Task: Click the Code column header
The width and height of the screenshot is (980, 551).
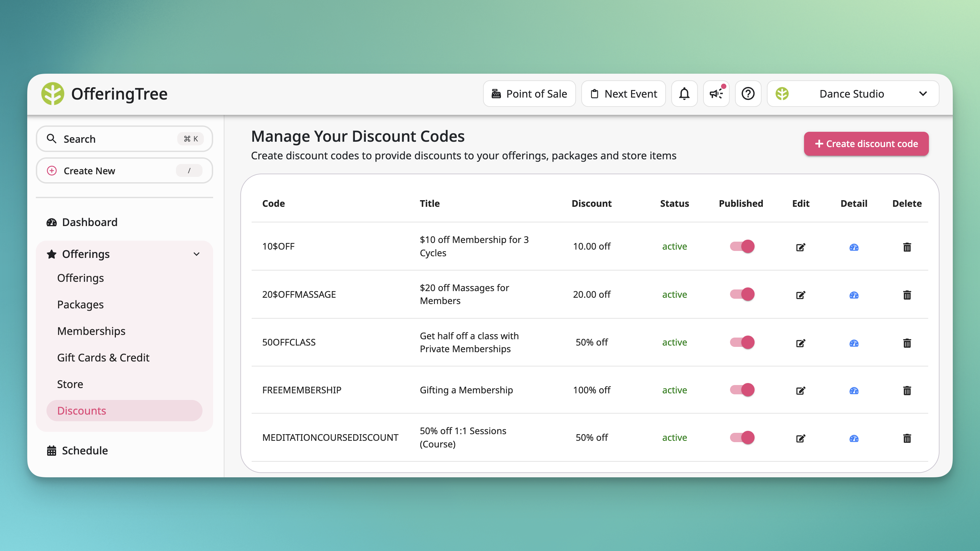Action: pyautogui.click(x=274, y=203)
